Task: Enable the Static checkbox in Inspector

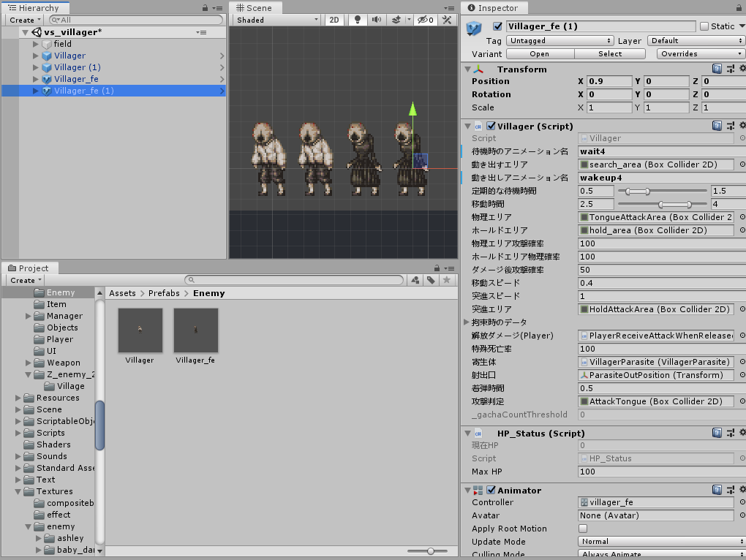Action: click(704, 26)
